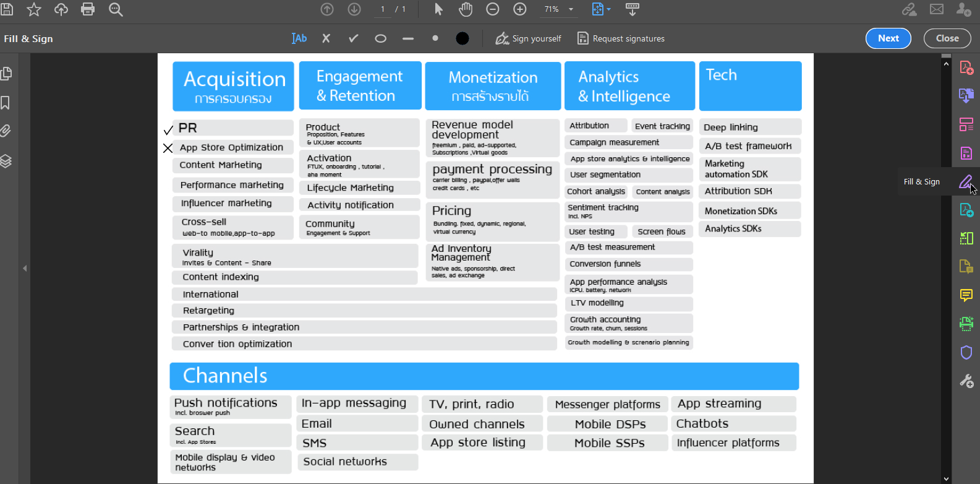
Task: Click the blue Next button
Action: coord(888,38)
